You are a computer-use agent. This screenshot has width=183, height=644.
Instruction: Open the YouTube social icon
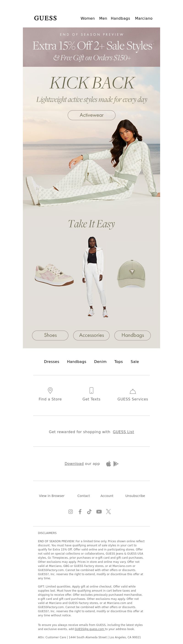pos(99,512)
